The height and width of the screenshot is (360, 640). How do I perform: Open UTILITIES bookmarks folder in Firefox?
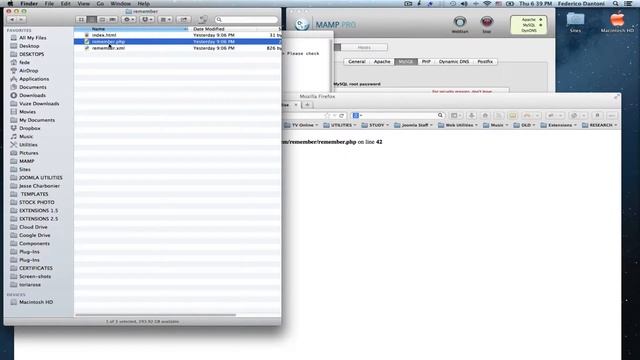[x=340, y=125]
